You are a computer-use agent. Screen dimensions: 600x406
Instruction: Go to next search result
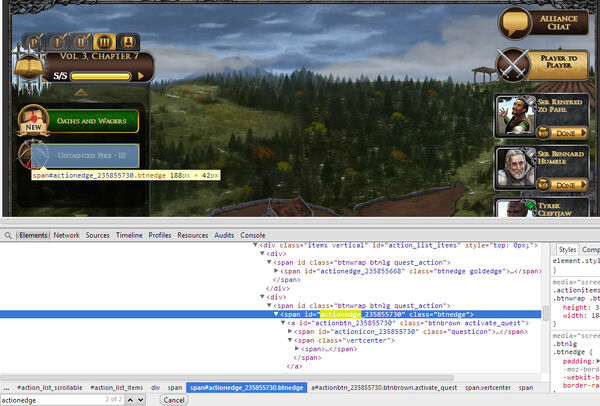140,400
